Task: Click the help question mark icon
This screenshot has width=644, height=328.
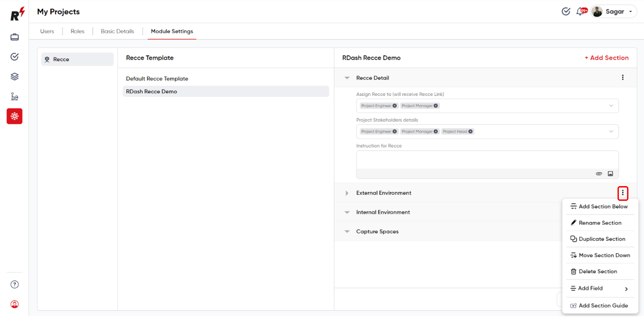Action: coord(14,284)
